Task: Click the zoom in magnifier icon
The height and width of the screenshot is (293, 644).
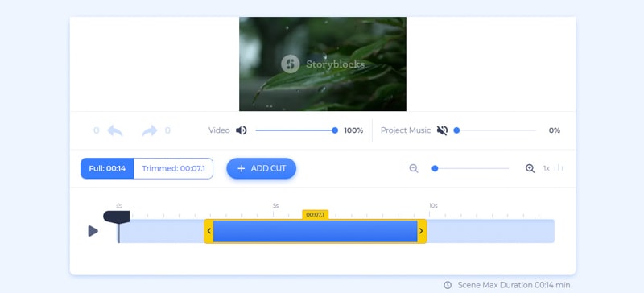Action: pos(530,168)
